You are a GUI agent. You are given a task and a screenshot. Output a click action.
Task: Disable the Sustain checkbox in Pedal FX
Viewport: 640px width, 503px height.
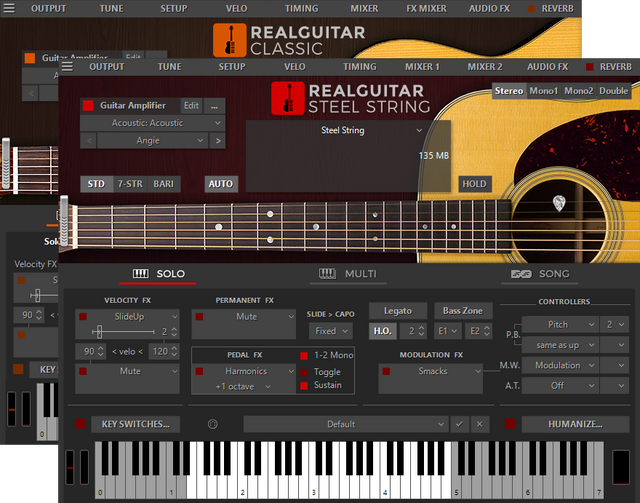point(304,385)
